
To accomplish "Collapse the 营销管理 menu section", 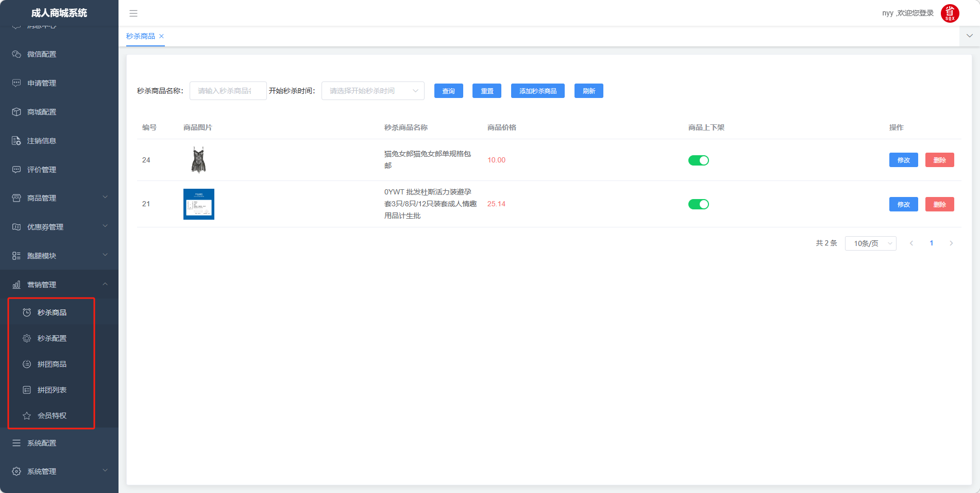I will [59, 285].
